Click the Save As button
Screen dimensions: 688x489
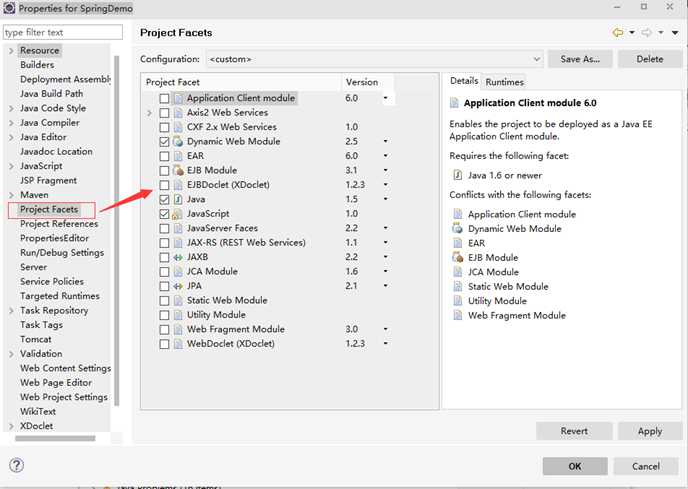pyautogui.click(x=580, y=59)
